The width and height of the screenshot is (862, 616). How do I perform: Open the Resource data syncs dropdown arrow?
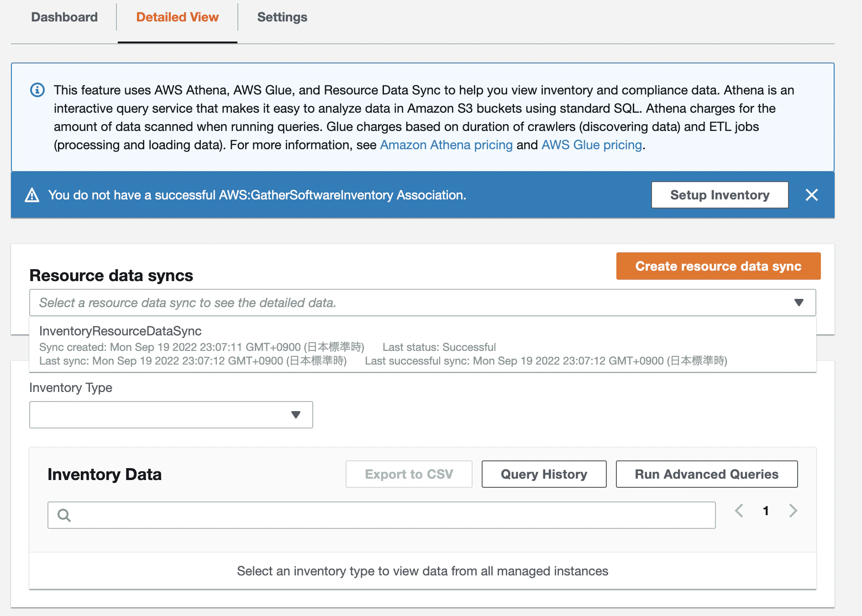pyautogui.click(x=799, y=303)
